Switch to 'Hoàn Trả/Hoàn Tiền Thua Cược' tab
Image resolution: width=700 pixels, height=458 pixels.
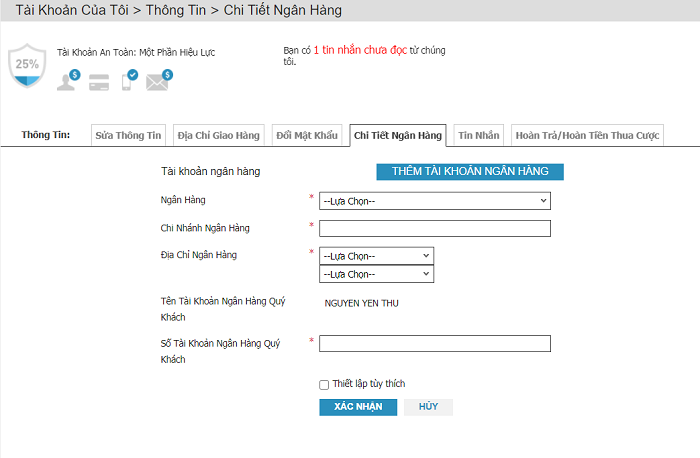[x=587, y=135]
